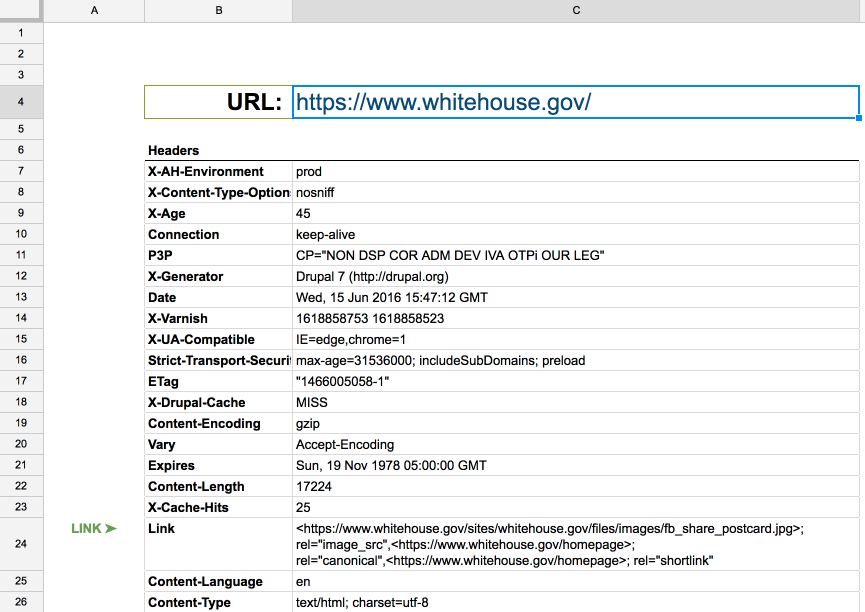865x612 pixels.
Task: Select the 'max-age=31536000' value cell
Action: pyautogui.click(x=575, y=360)
